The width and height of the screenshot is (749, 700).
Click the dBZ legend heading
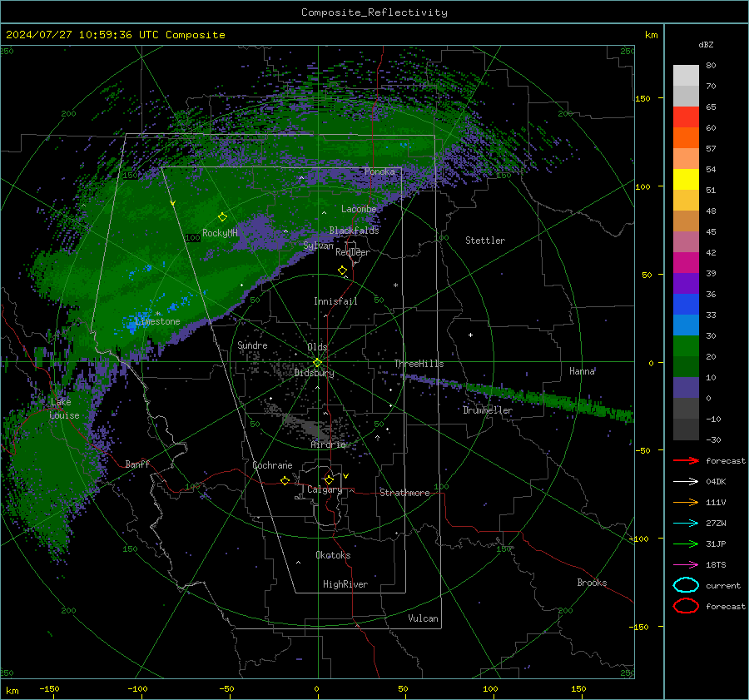[706, 44]
